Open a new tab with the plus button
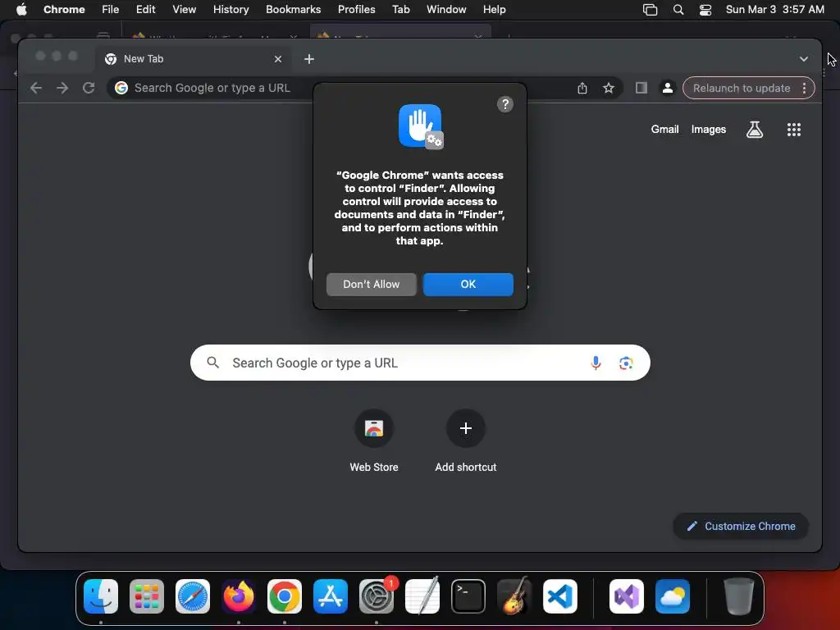This screenshot has width=840, height=630. [309, 59]
